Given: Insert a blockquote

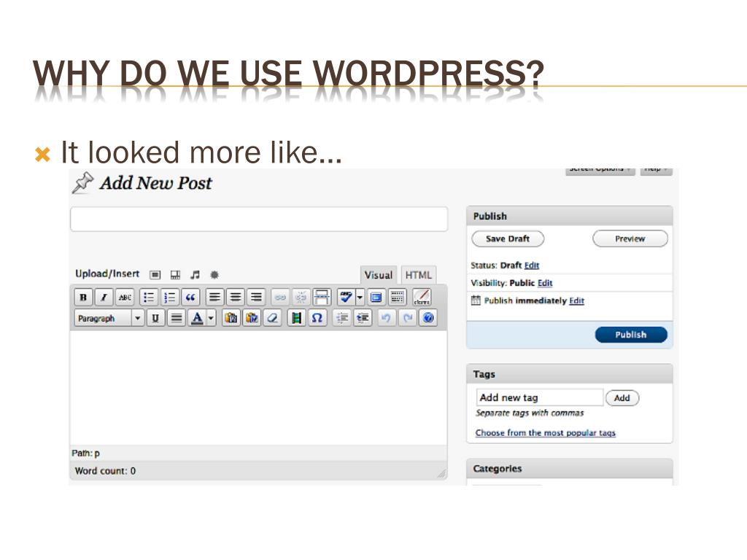Looking at the screenshot, I should pyautogui.click(x=190, y=297).
